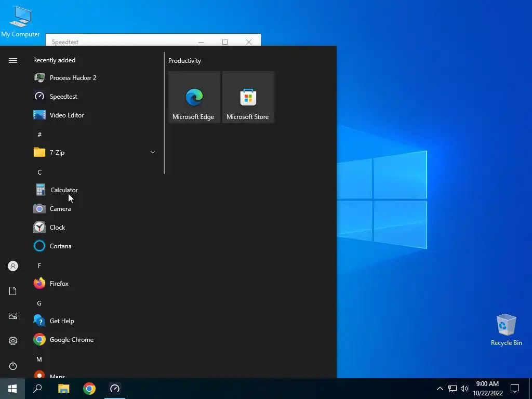The image size is (532, 399).
Task: Click the Productivity group title
Action: (184, 61)
